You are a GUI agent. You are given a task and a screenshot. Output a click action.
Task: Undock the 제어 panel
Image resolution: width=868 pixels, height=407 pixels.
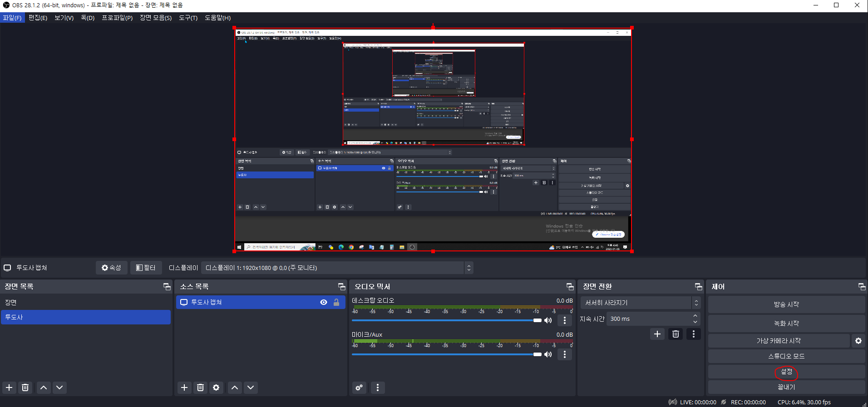(x=862, y=287)
